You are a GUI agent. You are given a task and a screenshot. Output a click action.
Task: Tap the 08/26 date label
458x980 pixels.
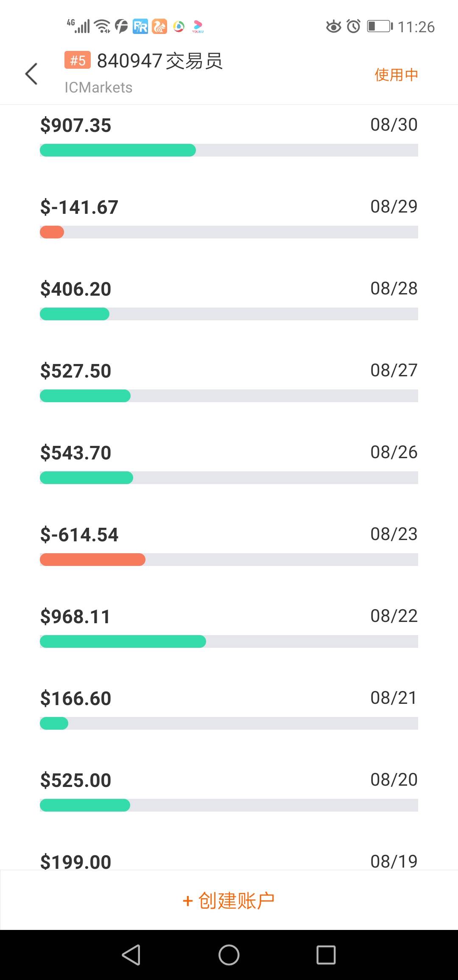coord(394,452)
